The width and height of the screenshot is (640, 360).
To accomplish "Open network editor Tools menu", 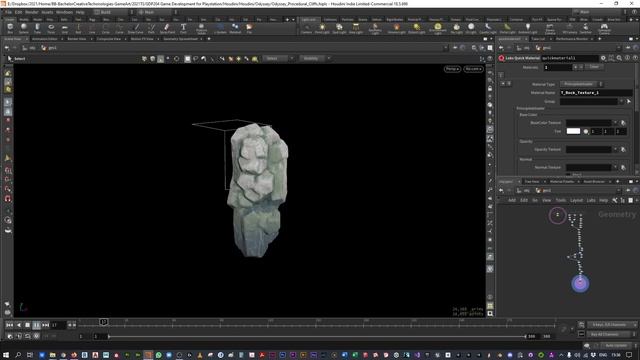I will [x=561, y=200].
